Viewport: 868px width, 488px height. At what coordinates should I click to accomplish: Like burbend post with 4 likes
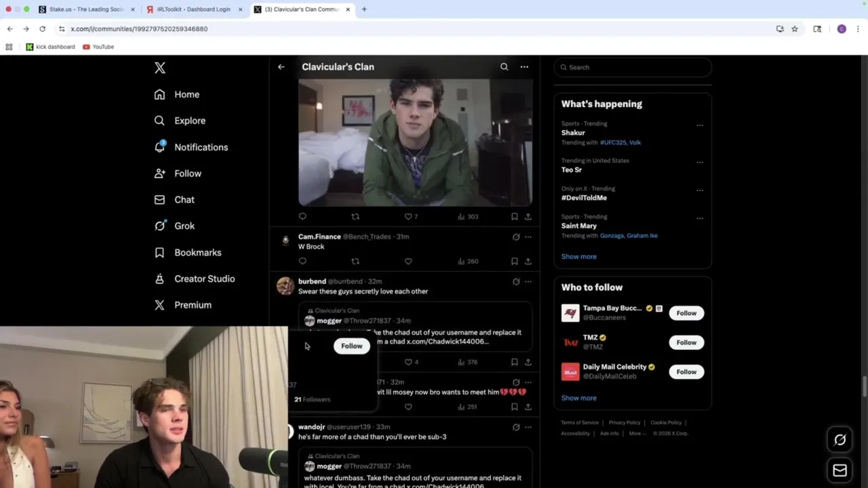tap(411, 363)
